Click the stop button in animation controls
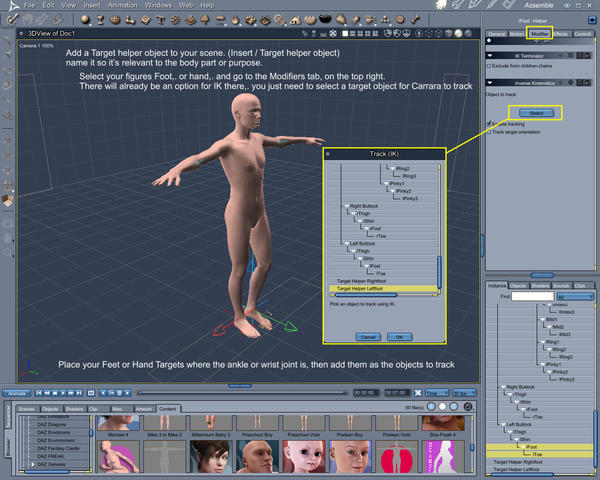This screenshot has height=480, width=600. pos(55,393)
